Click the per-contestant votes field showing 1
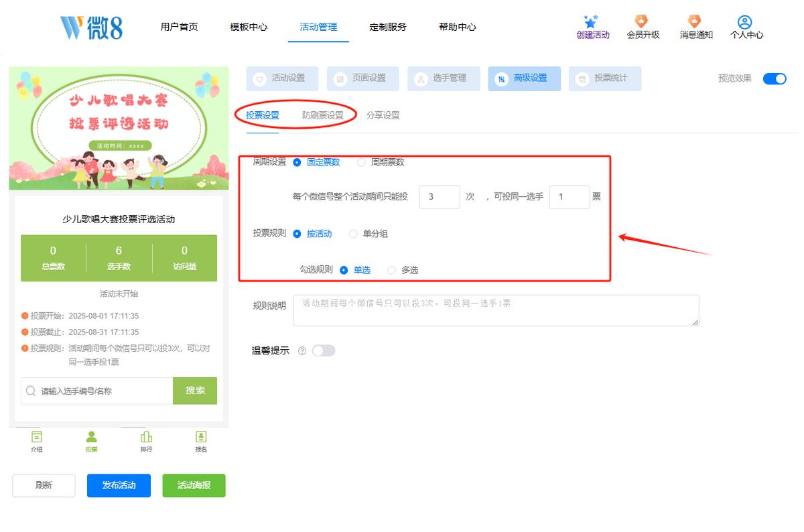The height and width of the screenshot is (532, 804). pos(569,197)
